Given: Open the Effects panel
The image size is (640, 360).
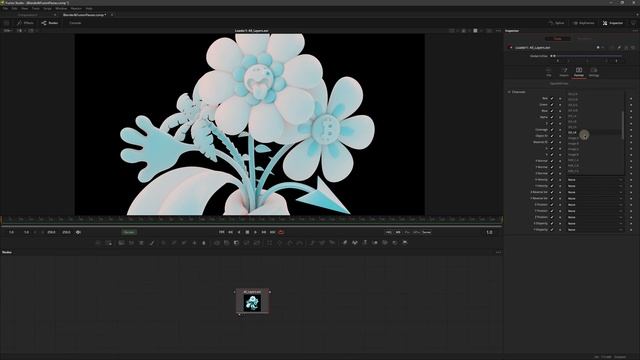Looking at the screenshot, I should pyautogui.click(x=26, y=23).
